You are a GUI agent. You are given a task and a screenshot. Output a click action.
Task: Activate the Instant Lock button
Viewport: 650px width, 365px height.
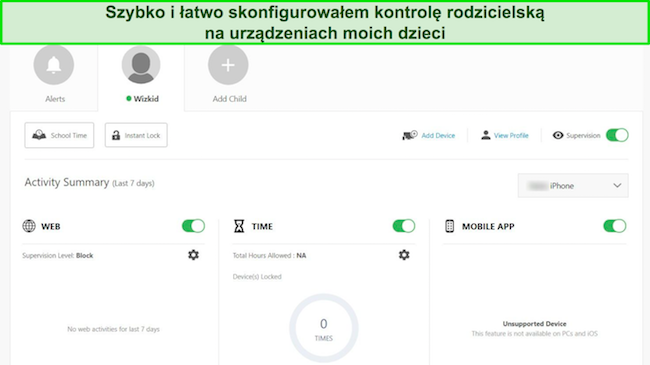pyautogui.click(x=136, y=135)
